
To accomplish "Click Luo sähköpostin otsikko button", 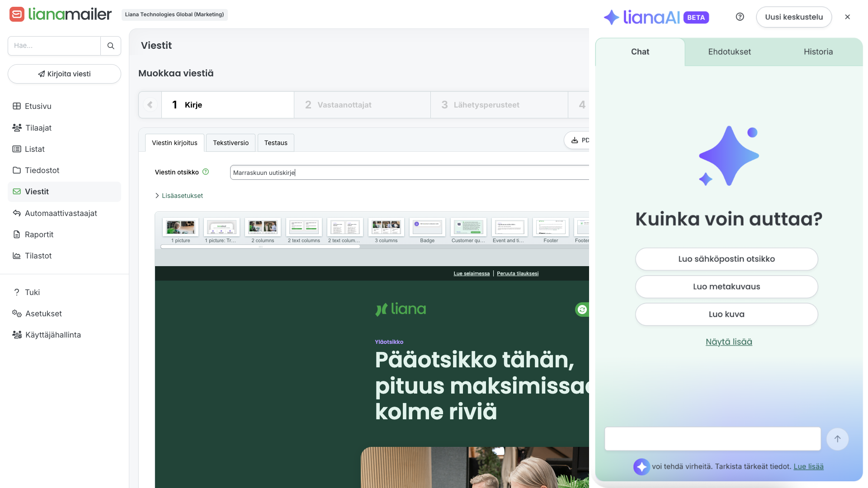I will (726, 259).
